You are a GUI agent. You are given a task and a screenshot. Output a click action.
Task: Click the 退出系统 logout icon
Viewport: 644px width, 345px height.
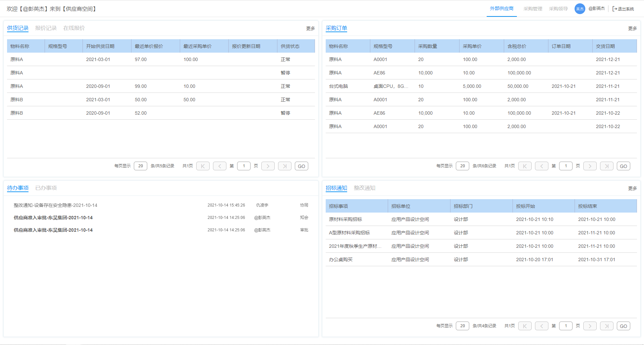(x=615, y=9)
